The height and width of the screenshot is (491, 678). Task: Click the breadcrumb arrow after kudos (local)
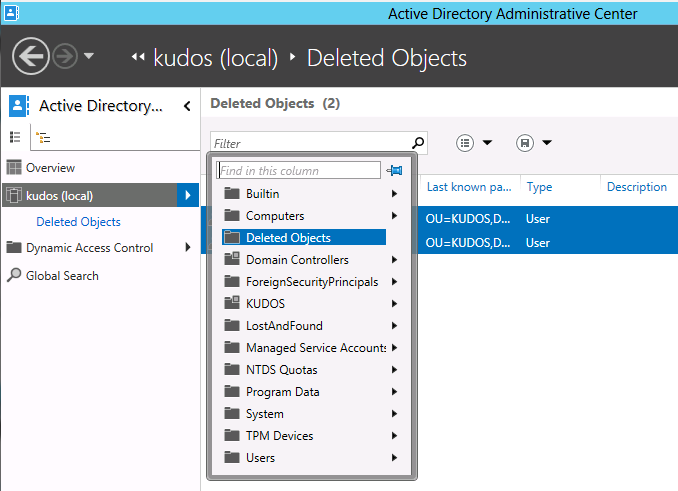click(293, 57)
